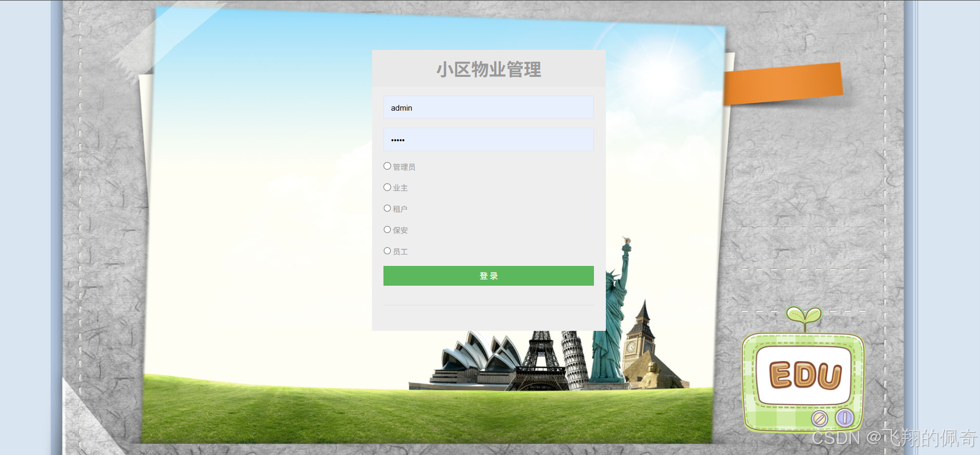This screenshot has height=455, width=980.
Task: Choose the 业主 role option
Action: [x=387, y=188]
